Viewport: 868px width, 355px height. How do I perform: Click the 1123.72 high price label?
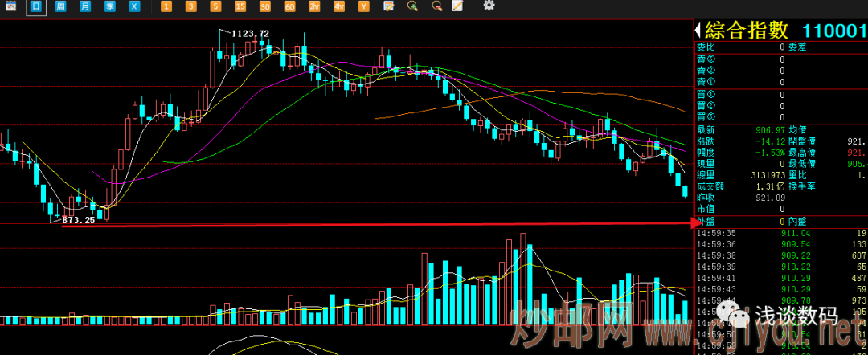tap(250, 33)
